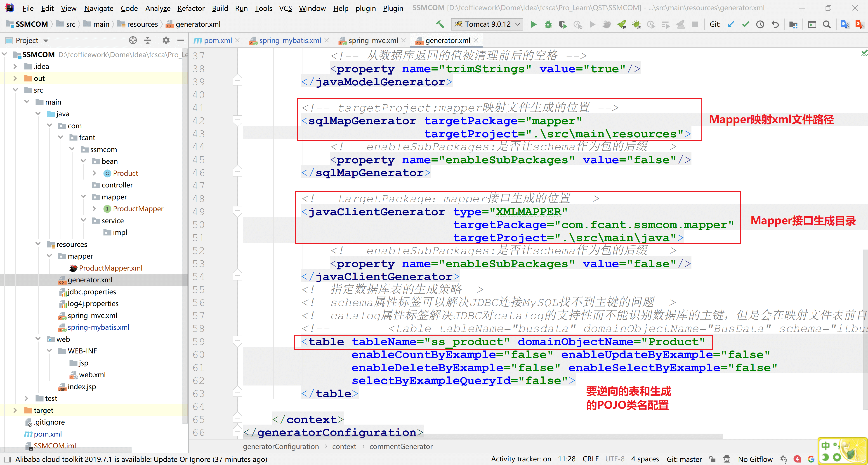Click the Git commit checkmark icon
868x465 pixels.
tap(745, 24)
